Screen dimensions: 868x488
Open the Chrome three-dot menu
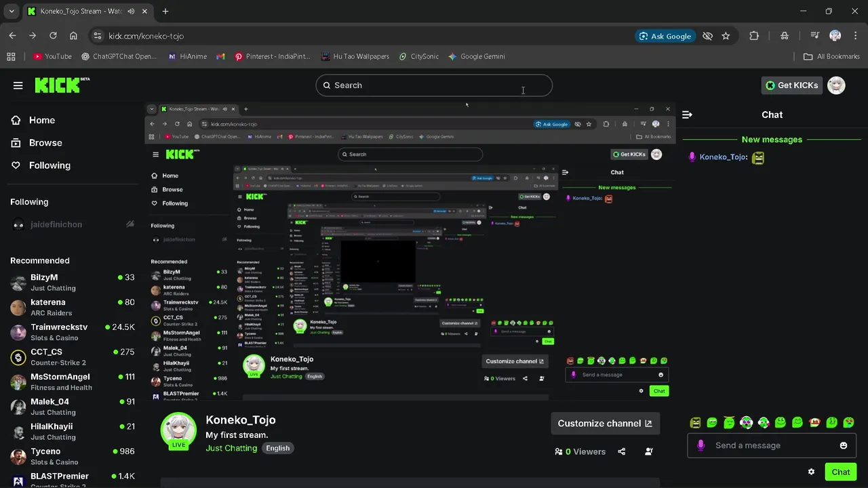point(854,36)
